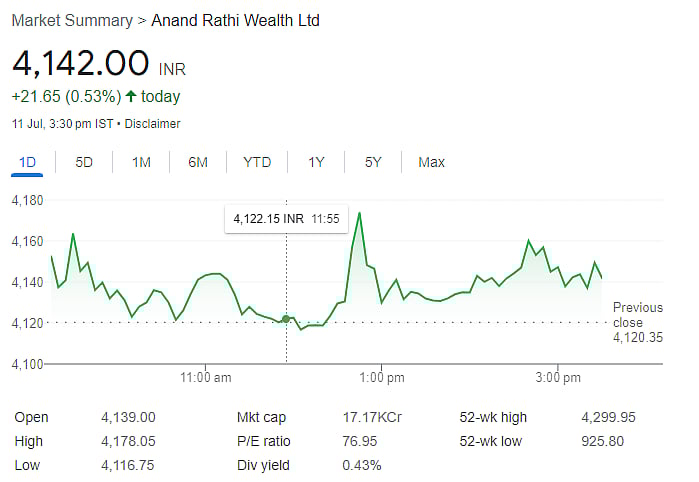This screenshot has height=482, width=699.
Task: Click the 4,140 y-axis label
Action: 27,282
